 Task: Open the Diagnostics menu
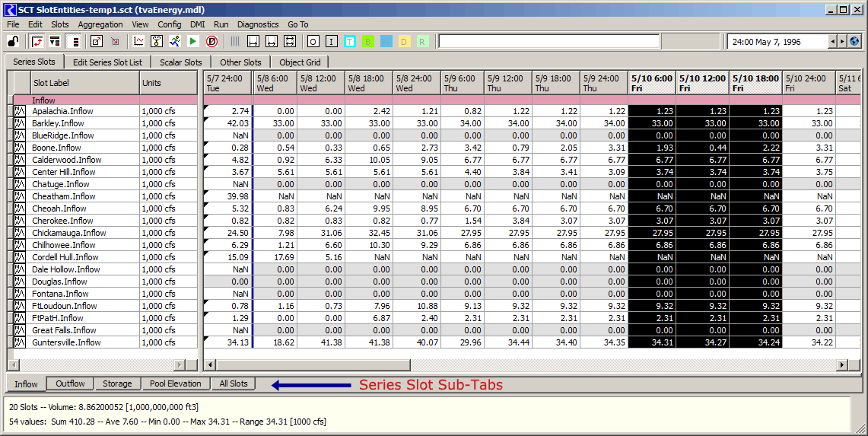click(258, 24)
